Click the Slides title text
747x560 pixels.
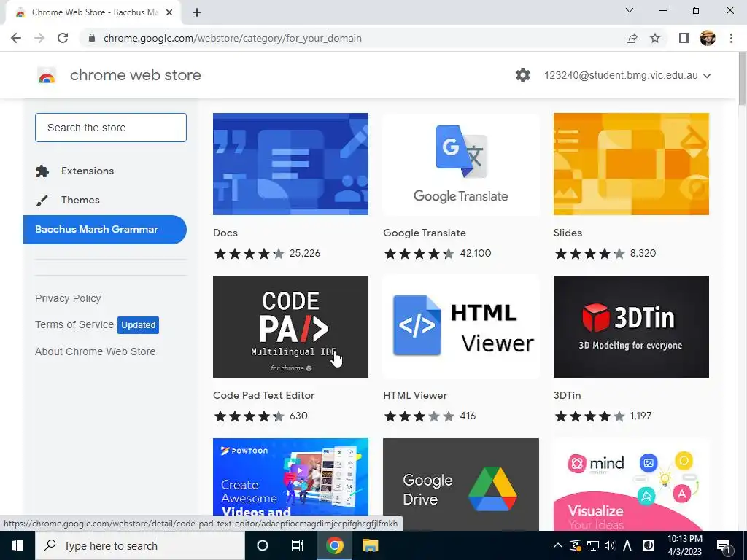(568, 233)
